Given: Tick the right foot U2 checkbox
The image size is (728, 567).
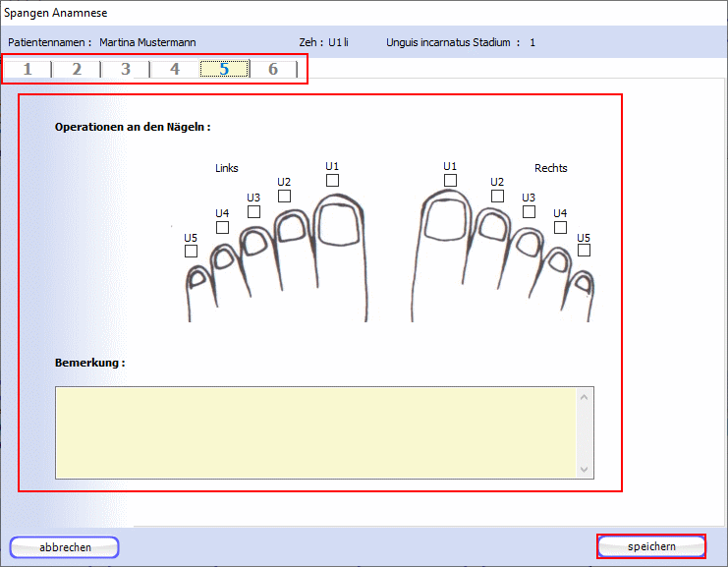Looking at the screenshot, I should (x=498, y=197).
